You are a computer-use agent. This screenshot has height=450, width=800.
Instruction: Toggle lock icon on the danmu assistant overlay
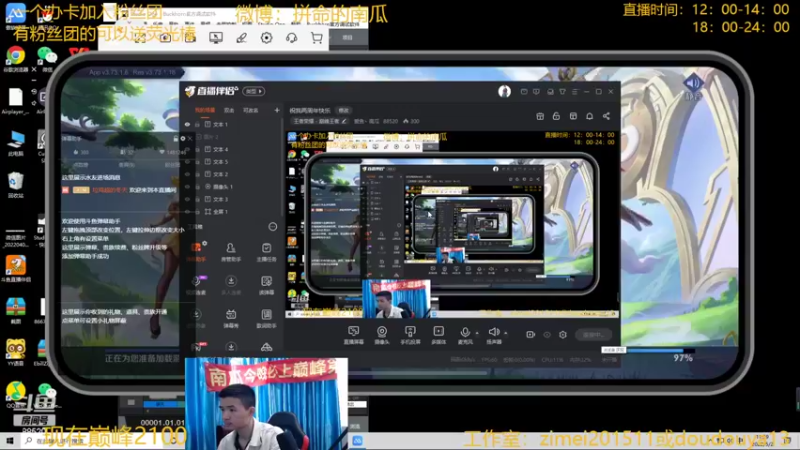(176, 138)
